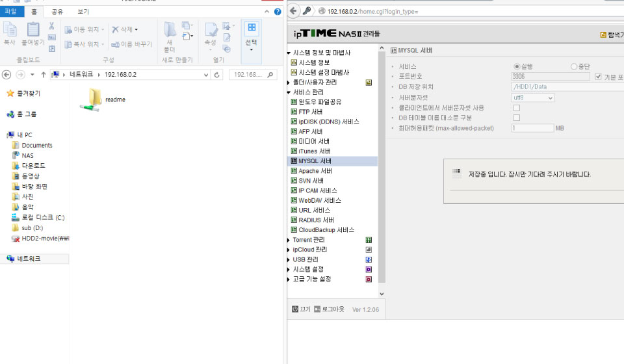Expand the 고급 기능 설정 section
This screenshot has width=624, height=364.
click(289, 279)
